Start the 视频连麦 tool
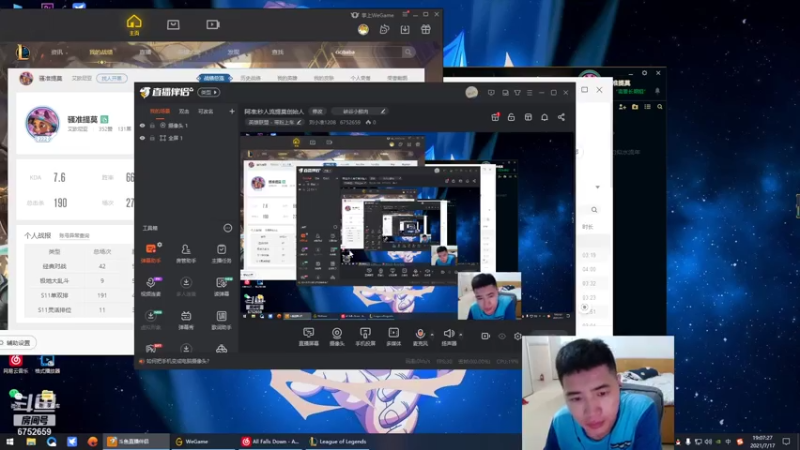 tap(151, 286)
